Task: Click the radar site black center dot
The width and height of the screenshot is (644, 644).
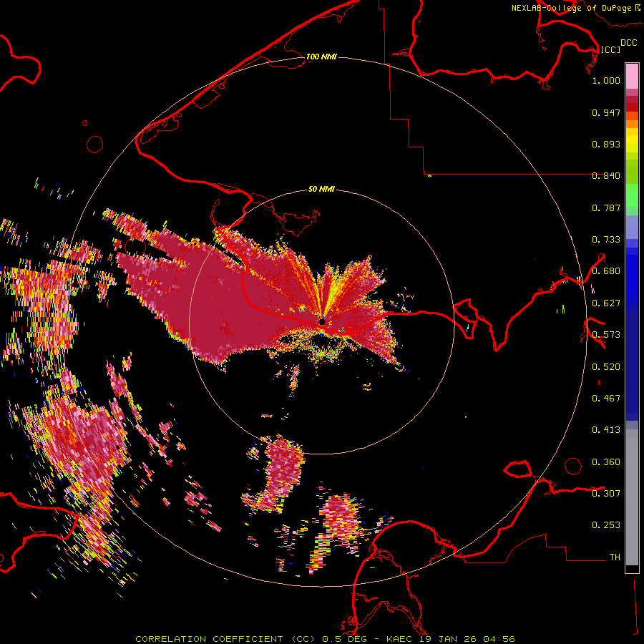Action: (323, 321)
